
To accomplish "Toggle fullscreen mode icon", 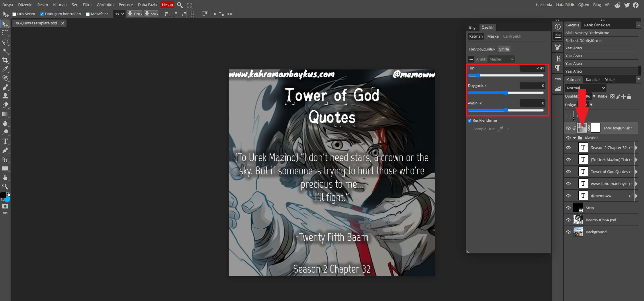I will pyautogui.click(x=189, y=5).
